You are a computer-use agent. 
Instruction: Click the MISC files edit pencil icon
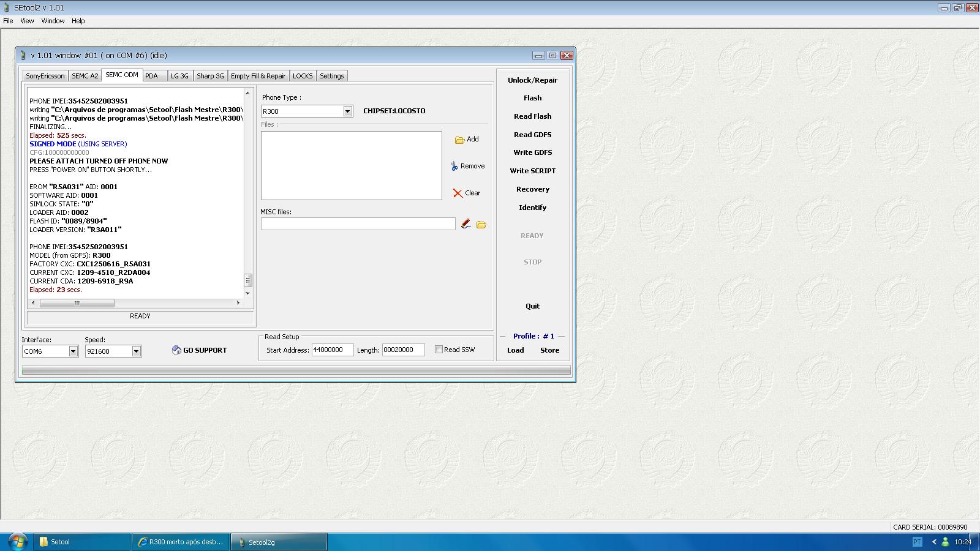[466, 224]
